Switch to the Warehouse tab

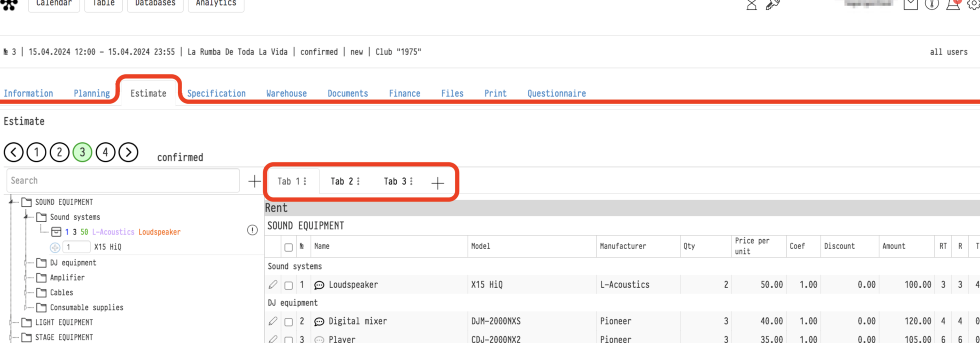point(286,93)
